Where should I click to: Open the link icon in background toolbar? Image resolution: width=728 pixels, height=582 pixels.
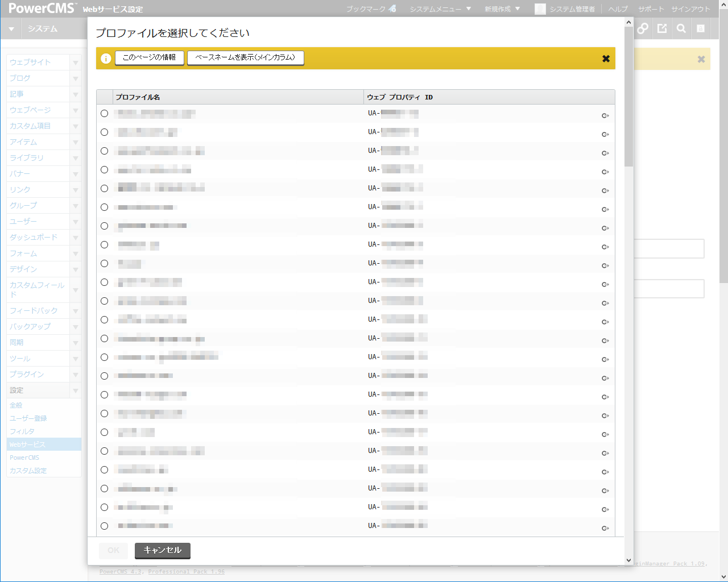643,28
